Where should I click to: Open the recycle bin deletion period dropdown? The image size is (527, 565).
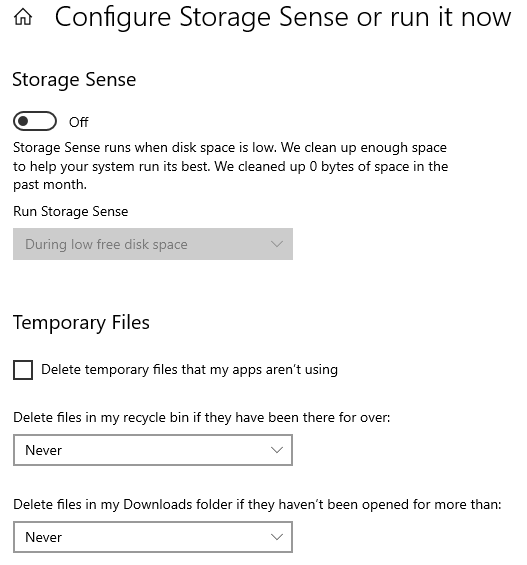[153, 450]
